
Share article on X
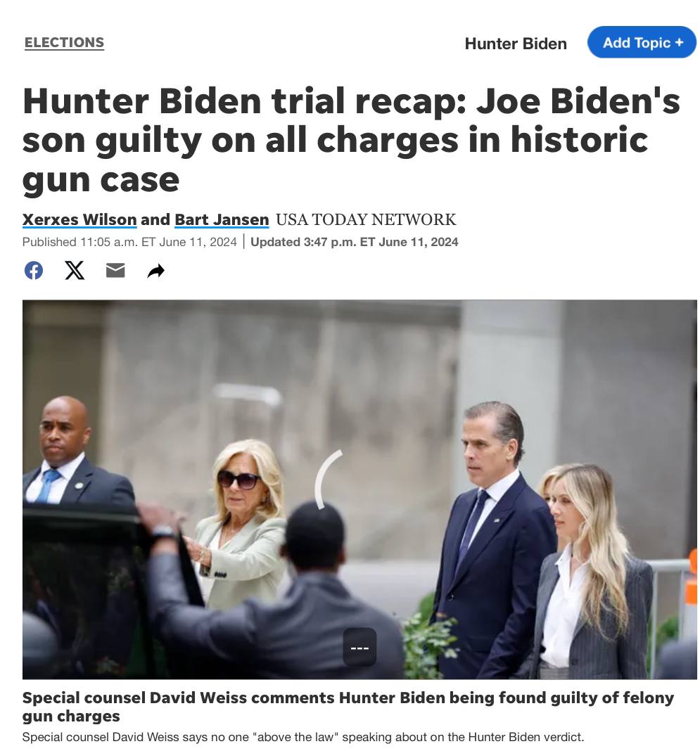click(75, 271)
